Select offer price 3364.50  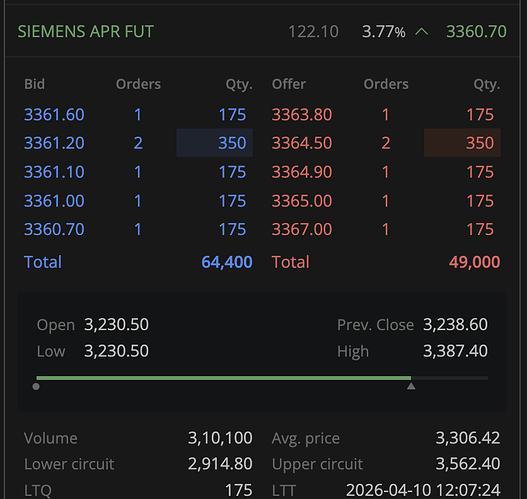(x=302, y=143)
